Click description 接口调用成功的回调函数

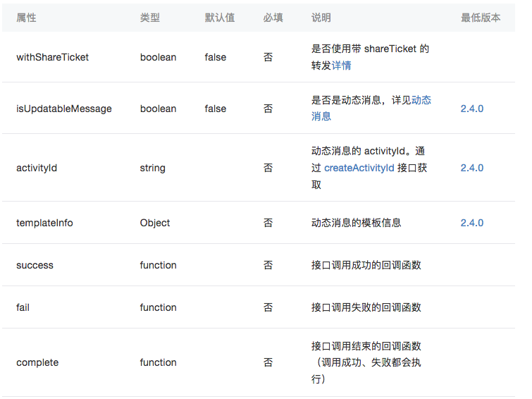tap(366, 265)
